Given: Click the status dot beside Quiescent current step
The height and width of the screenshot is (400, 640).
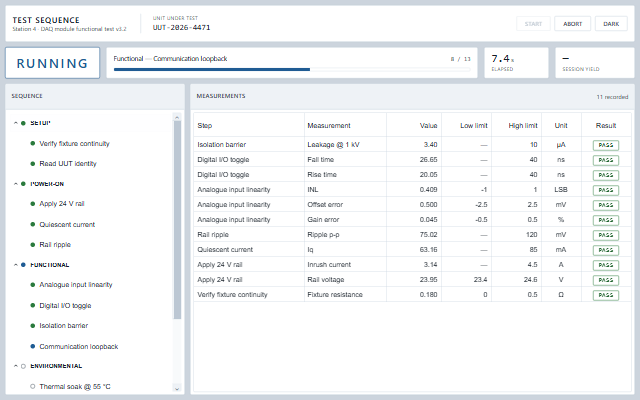Looking at the screenshot, I should 33,224.
